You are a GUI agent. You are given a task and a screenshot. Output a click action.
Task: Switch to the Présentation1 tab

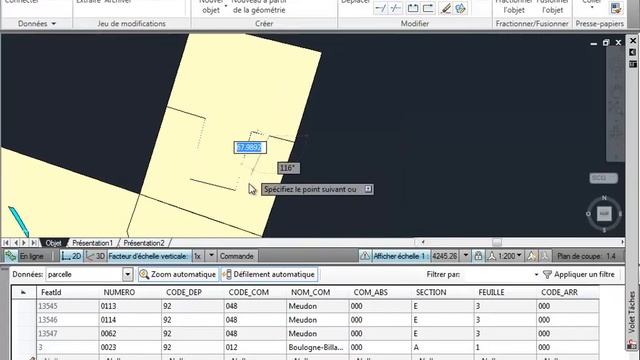coord(92,243)
